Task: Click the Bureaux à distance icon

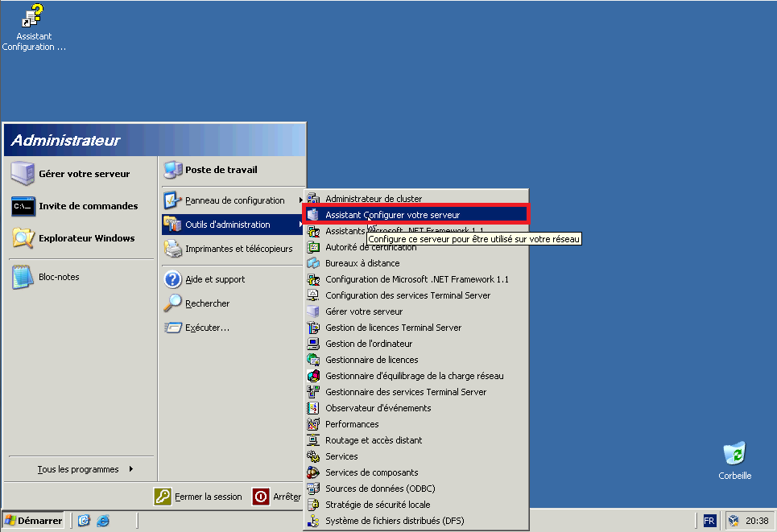Action: click(x=313, y=263)
